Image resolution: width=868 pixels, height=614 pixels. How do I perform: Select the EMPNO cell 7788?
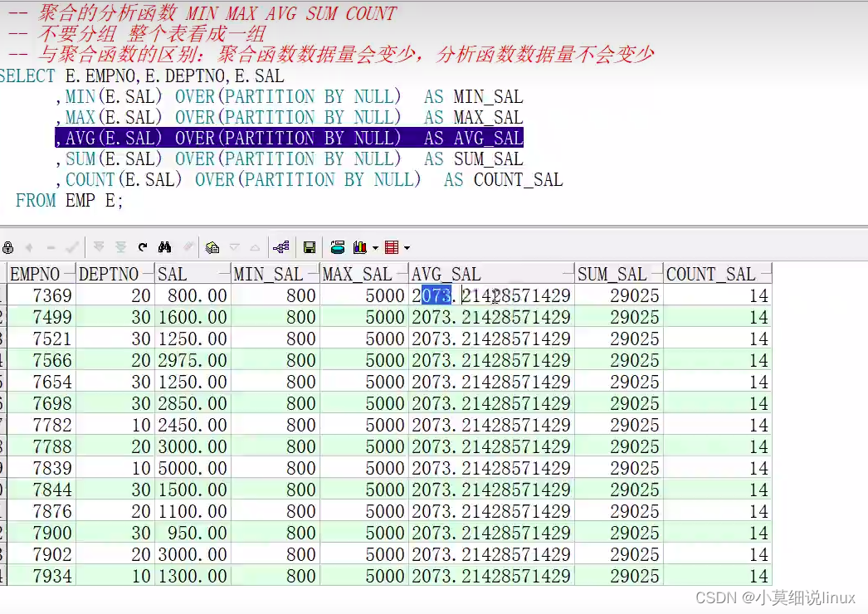tap(41, 446)
